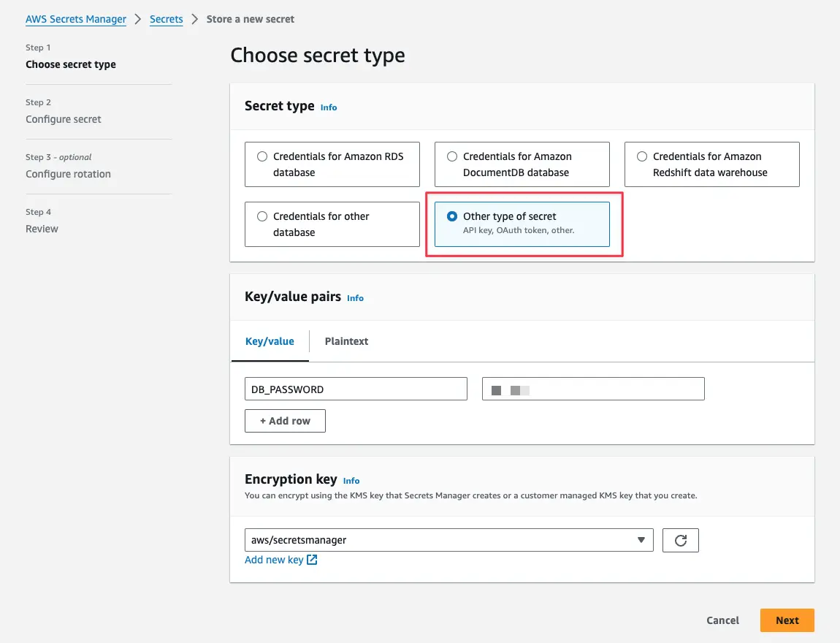Image resolution: width=840 pixels, height=643 pixels.
Task: Switch to the Key/value tab
Action: [x=270, y=341]
